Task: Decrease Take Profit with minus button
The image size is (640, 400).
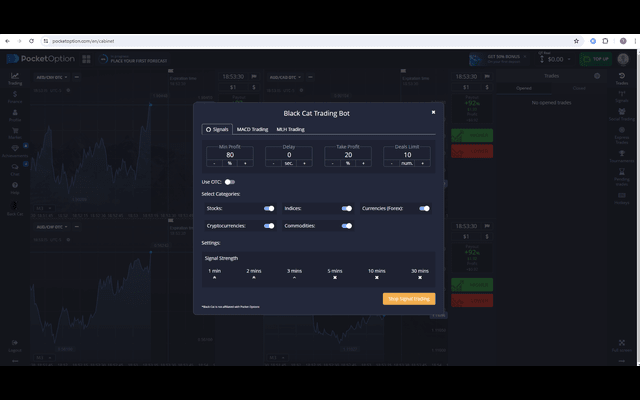Action: pos(332,163)
